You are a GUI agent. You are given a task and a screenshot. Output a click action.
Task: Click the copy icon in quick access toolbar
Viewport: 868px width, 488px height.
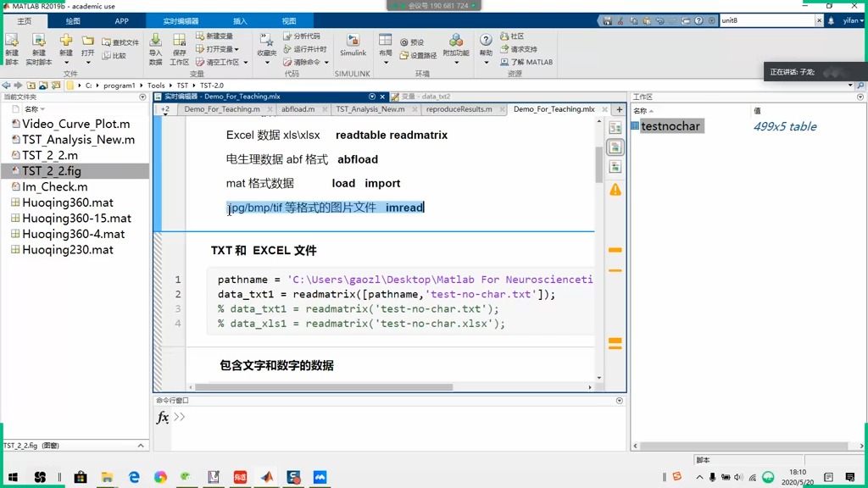[634, 20]
